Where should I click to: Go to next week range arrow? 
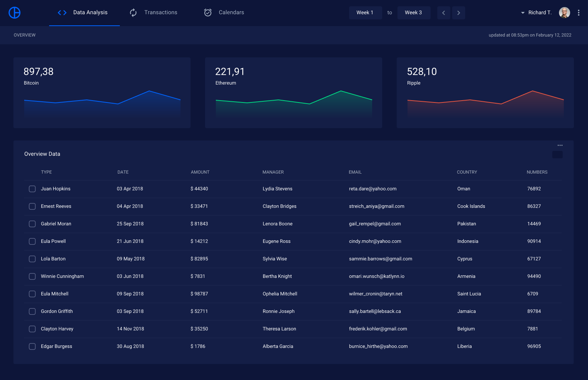(458, 13)
